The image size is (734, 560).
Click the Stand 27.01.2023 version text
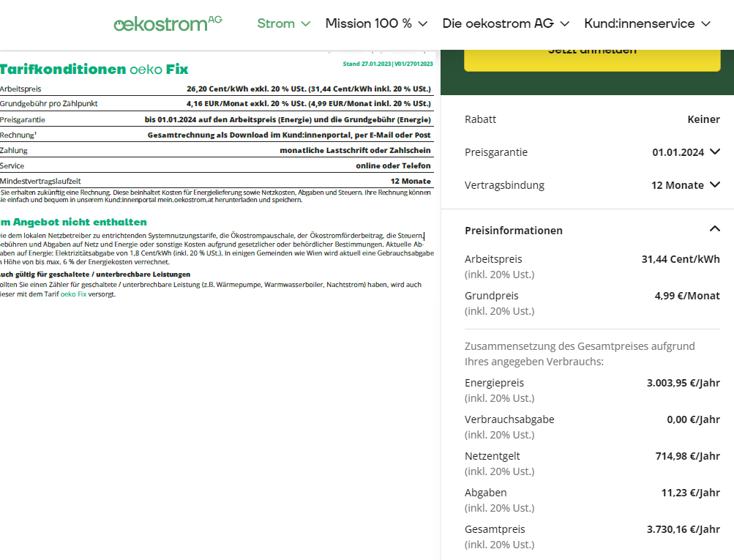point(388,64)
